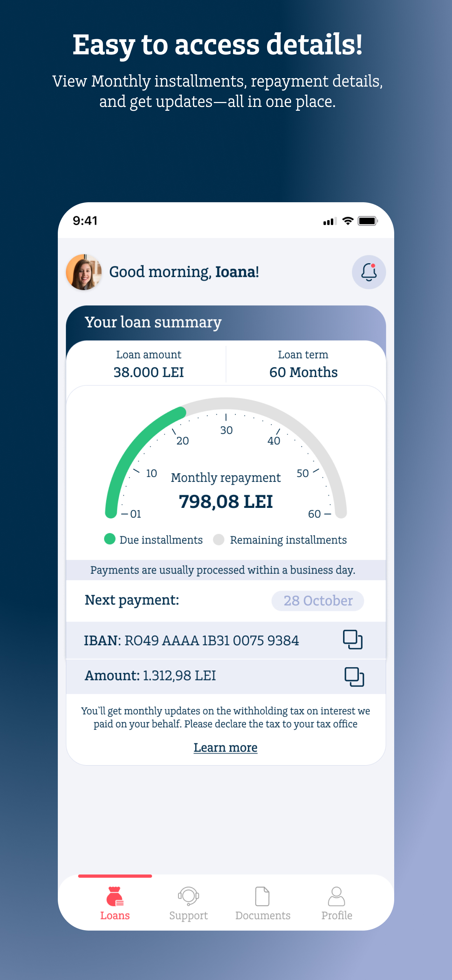Select the 'Amount: 1.312,98 LEI' text
The width and height of the screenshot is (452, 980).
click(x=150, y=676)
